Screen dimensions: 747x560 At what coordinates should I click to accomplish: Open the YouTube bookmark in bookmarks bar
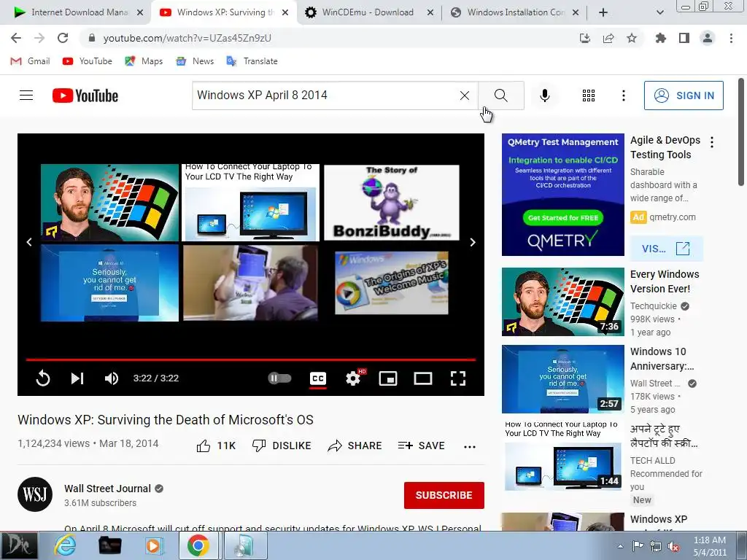pos(88,61)
